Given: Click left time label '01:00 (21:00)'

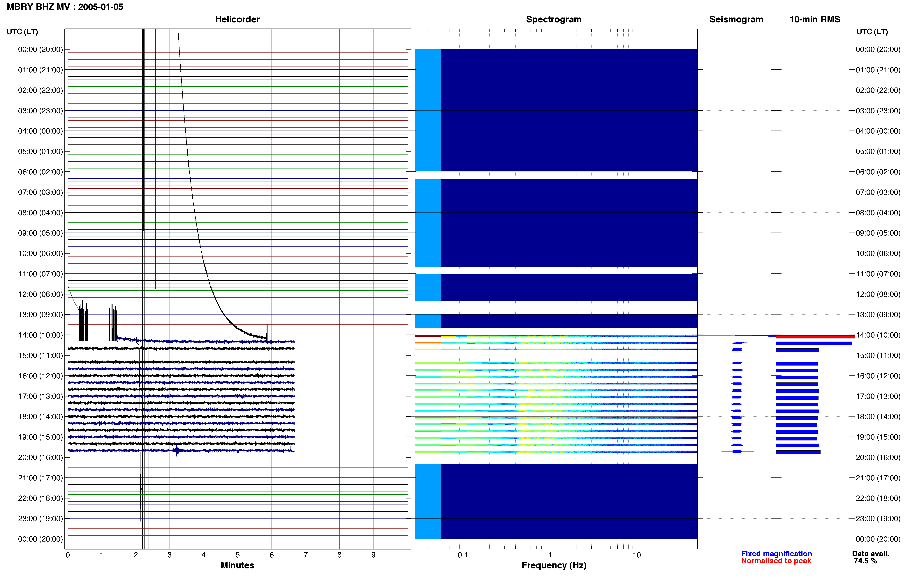Looking at the screenshot, I should 41,70.
